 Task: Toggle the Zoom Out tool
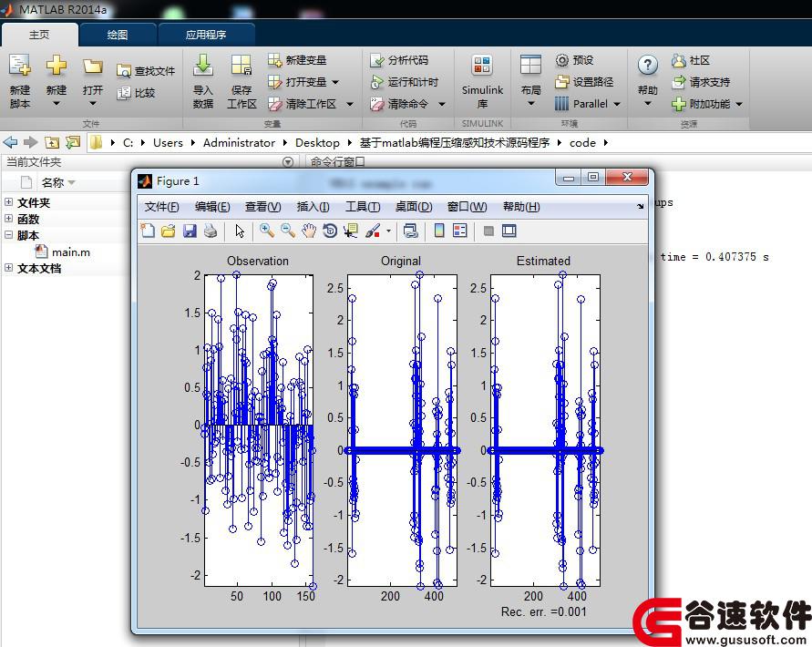pos(288,231)
